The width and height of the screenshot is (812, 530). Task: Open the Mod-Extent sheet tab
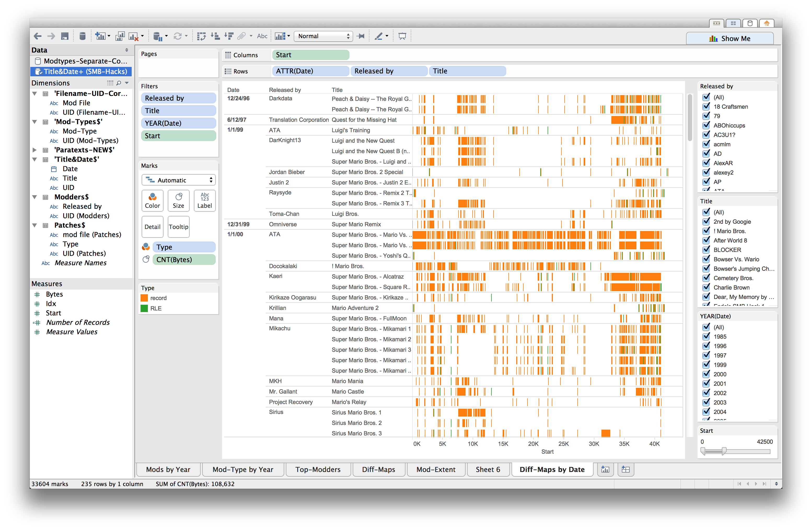pyautogui.click(x=436, y=470)
